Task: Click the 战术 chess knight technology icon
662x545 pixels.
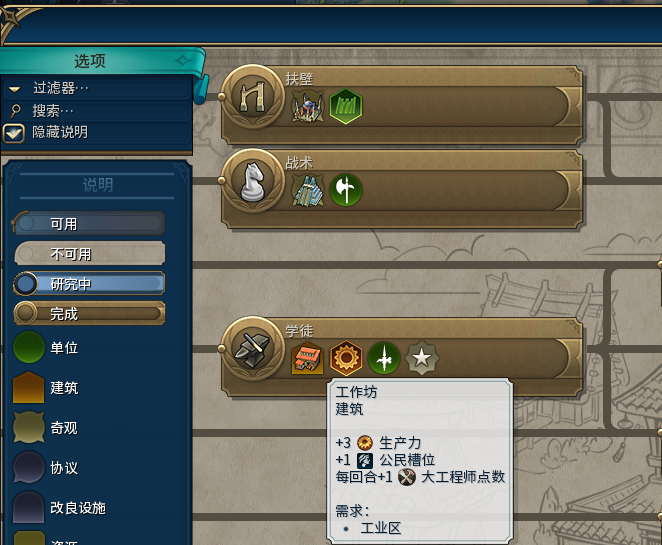Action: click(252, 181)
